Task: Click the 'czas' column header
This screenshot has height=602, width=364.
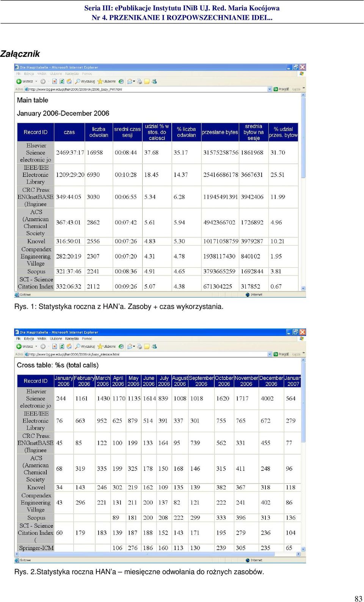Action: point(69,132)
